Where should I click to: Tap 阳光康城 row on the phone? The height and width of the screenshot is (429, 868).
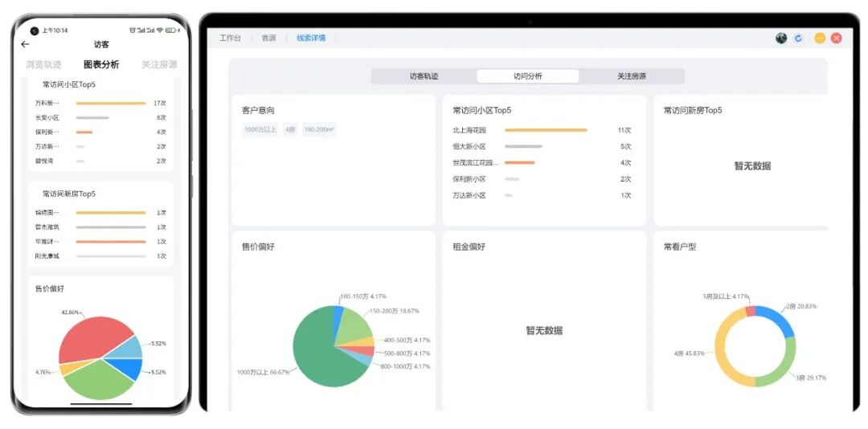(100, 255)
